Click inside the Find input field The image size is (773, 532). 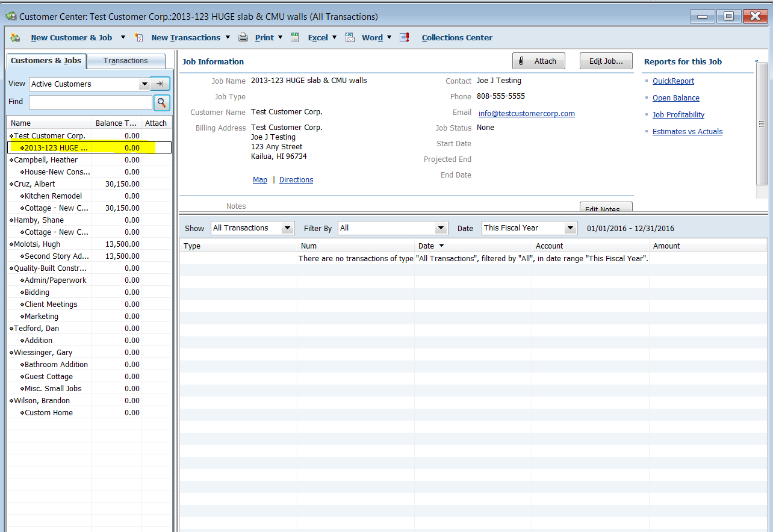tap(90, 102)
